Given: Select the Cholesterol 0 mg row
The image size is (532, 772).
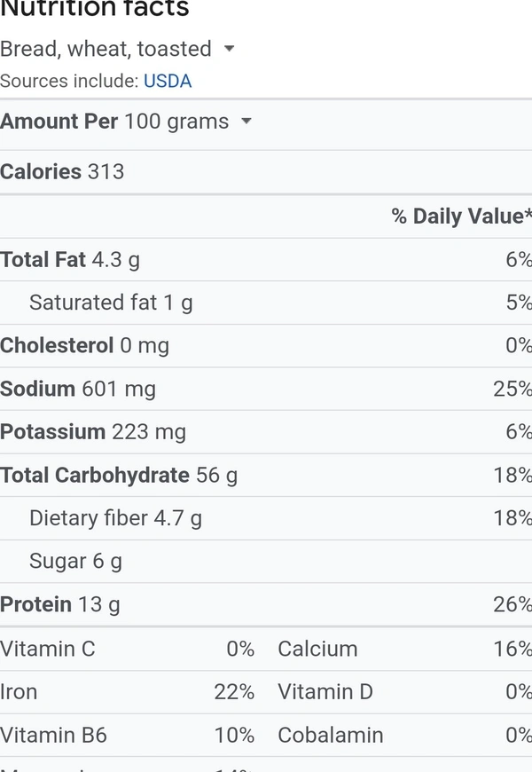Looking at the screenshot, I should coord(84,345).
